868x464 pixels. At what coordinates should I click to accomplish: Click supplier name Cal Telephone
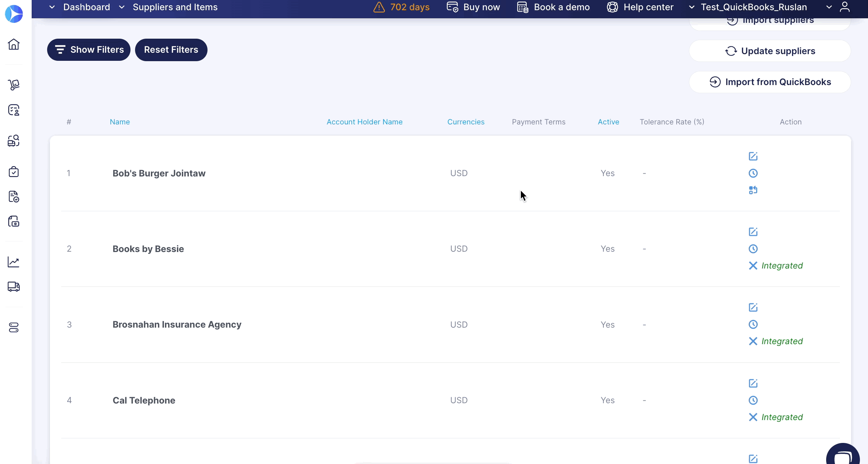click(144, 400)
